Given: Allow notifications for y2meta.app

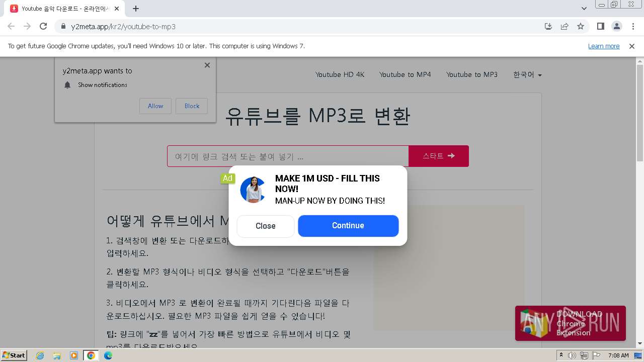Looking at the screenshot, I should pyautogui.click(x=155, y=106).
